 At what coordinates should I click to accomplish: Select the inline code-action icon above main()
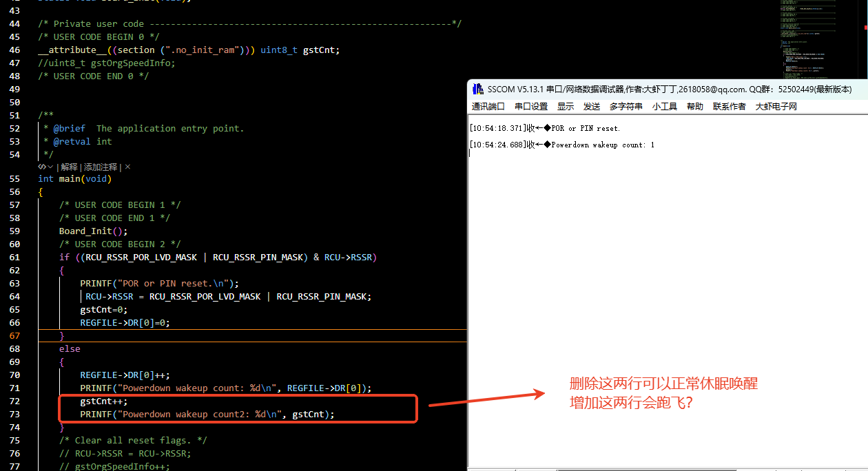[x=41, y=167]
